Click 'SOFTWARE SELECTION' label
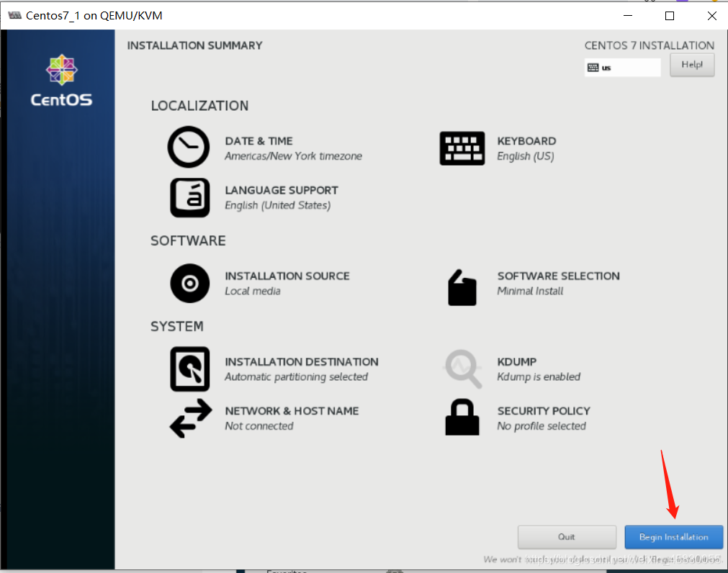 pyautogui.click(x=559, y=276)
